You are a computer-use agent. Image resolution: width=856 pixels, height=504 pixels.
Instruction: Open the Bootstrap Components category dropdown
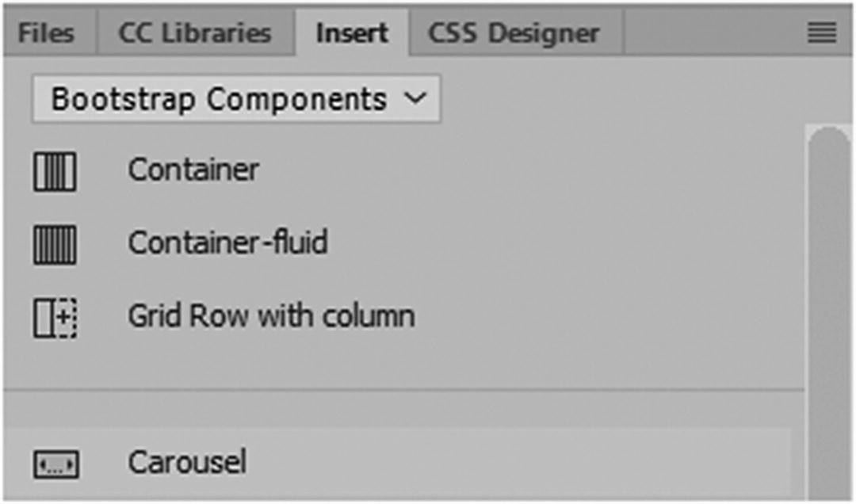pos(236,100)
